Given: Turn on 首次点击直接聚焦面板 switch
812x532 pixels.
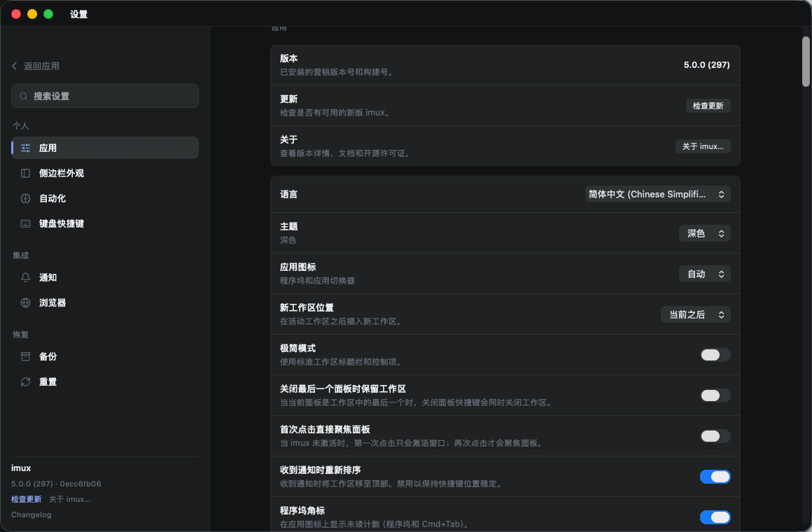Looking at the screenshot, I should coord(715,436).
